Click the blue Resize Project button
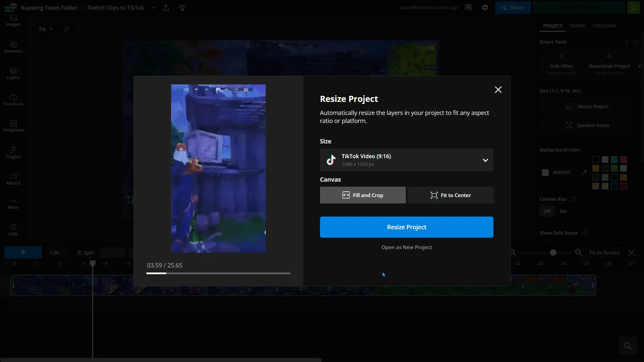This screenshot has height=362, width=644. click(407, 227)
